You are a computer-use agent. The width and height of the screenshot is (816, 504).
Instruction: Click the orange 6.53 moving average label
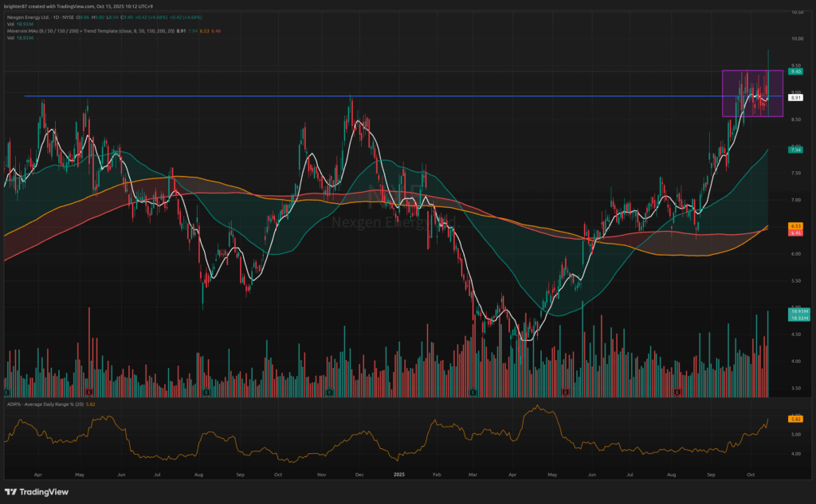click(x=794, y=226)
